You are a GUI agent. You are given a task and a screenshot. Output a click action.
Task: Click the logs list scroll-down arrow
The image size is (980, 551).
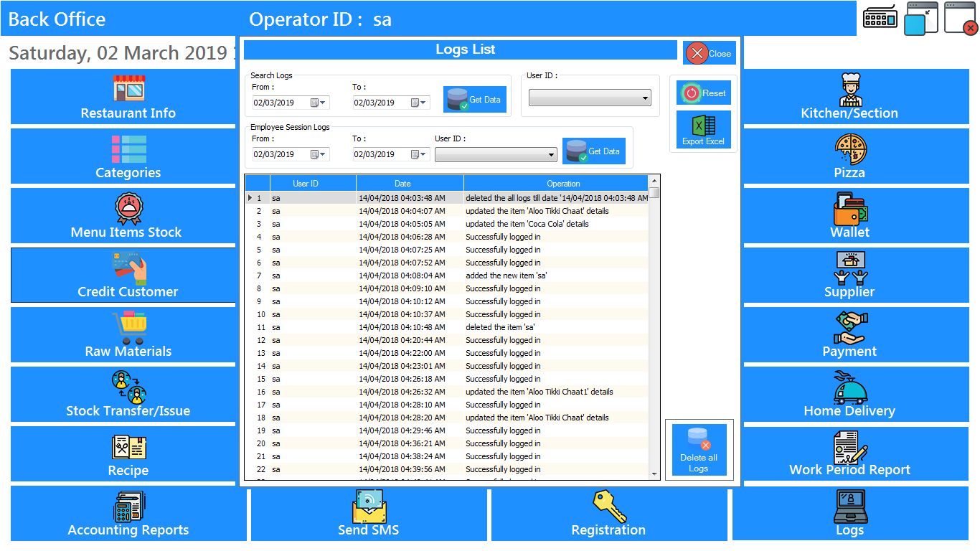654,474
